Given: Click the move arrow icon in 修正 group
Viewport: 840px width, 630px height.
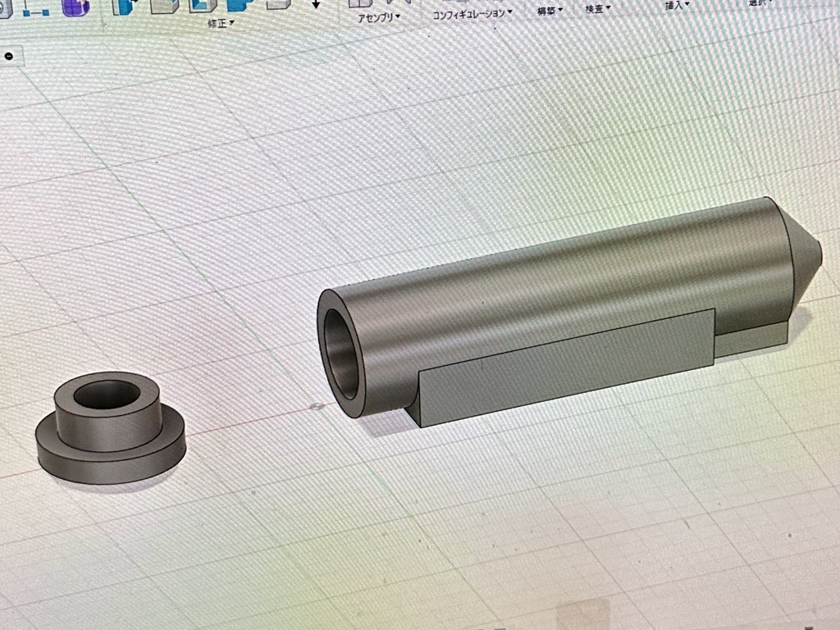Looking at the screenshot, I should (316, 4).
